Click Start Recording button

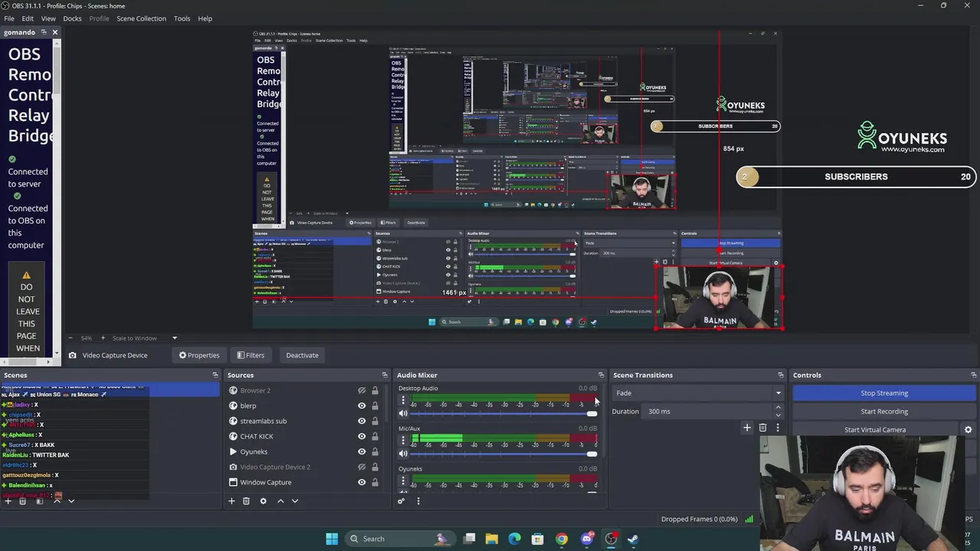(x=884, y=412)
